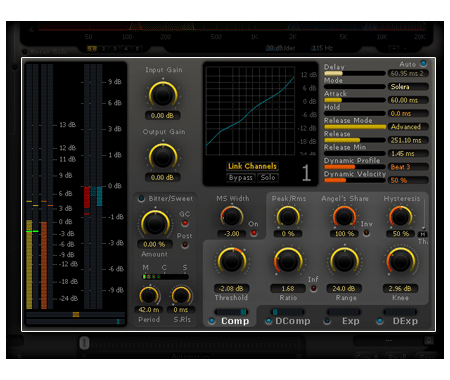Viewport: 450px width, 380px height.
Task: Click the Knee knob
Action: [x=401, y=262]
